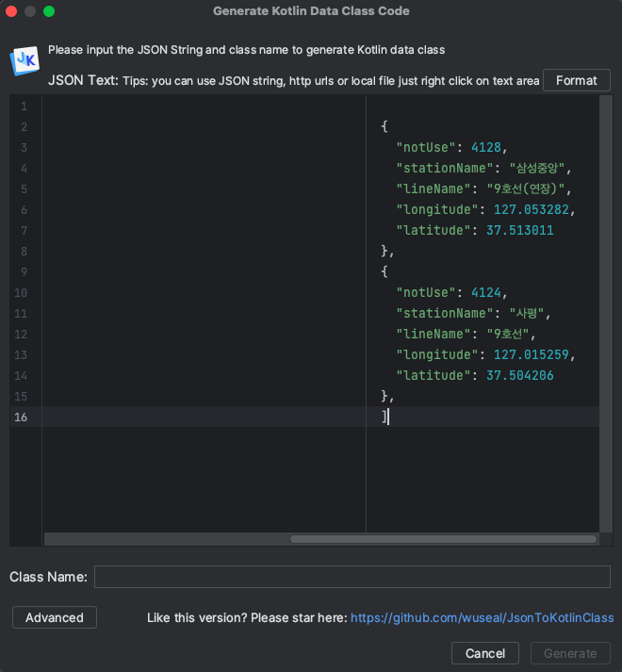Click the closing brace on line 8

click(x=385, y=251)
